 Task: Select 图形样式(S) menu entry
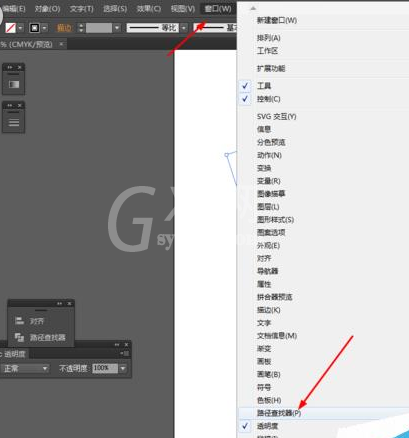pos(323,220)
